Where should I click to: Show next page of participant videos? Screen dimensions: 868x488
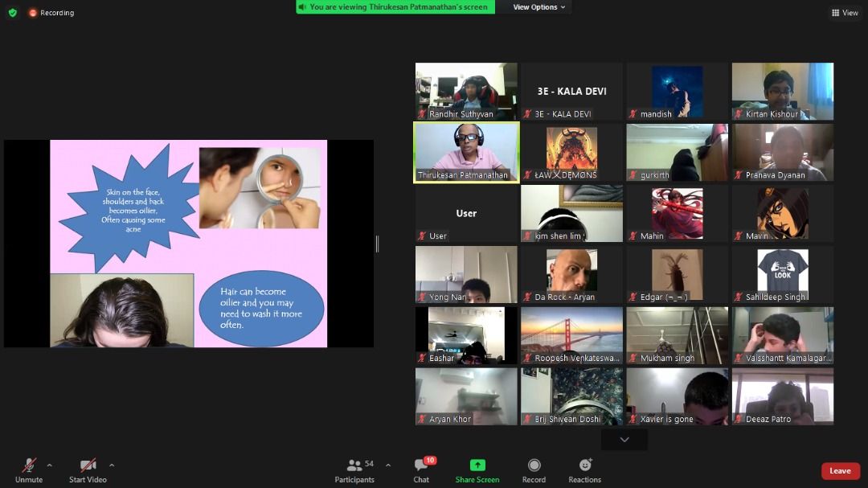pyautogui.click(x=624, y=440)
